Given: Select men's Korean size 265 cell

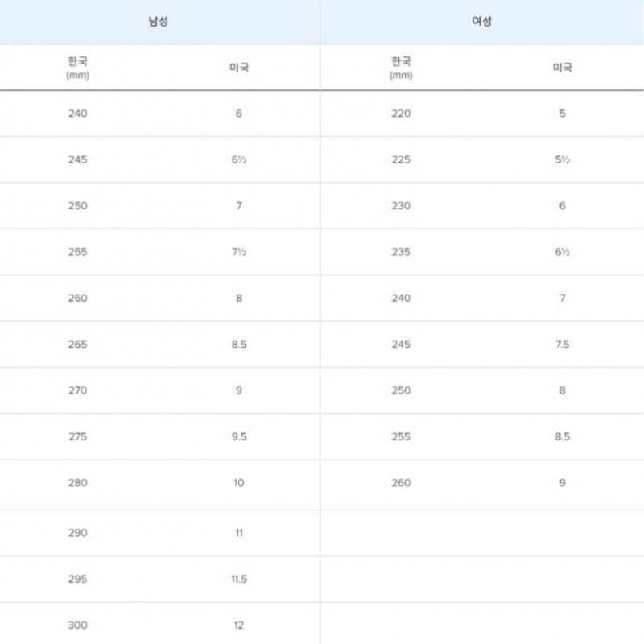Looking at the screenshot, I should pos(78,345).
